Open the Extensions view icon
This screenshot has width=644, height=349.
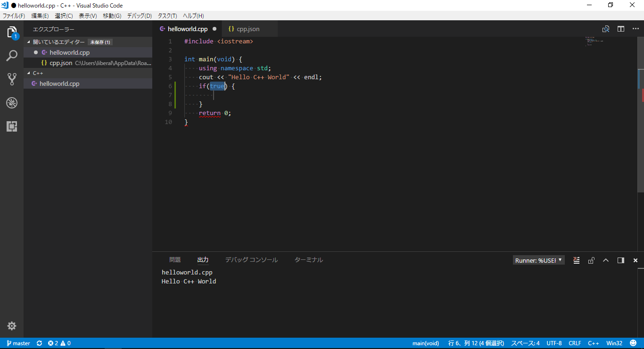[12, 126]
